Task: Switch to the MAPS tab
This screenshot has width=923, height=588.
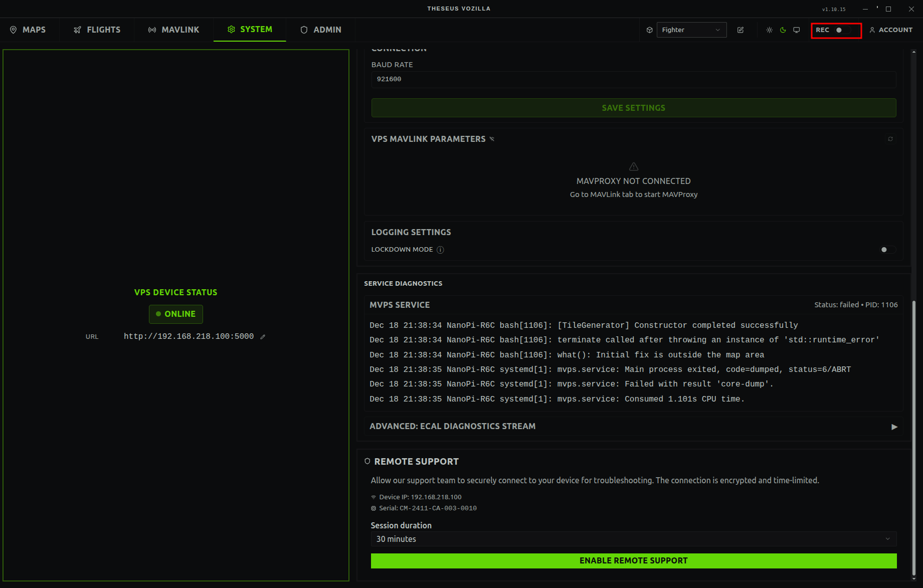Action: [x=28, y=30]
